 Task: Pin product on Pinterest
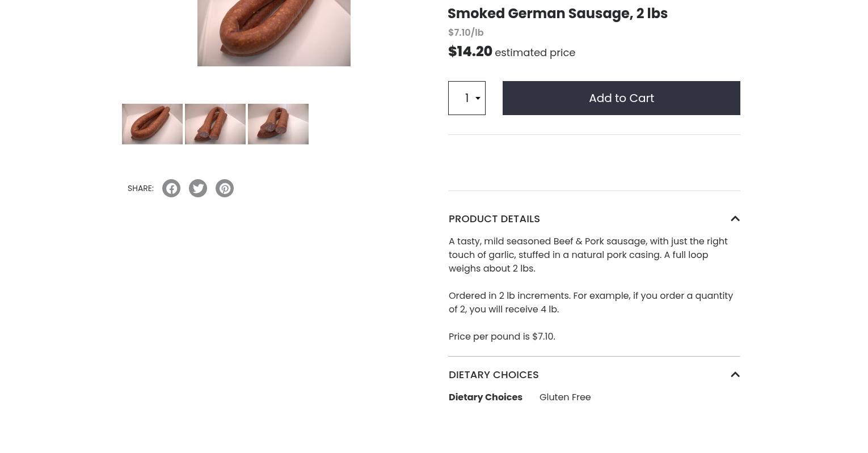click(x=225, y=188)
